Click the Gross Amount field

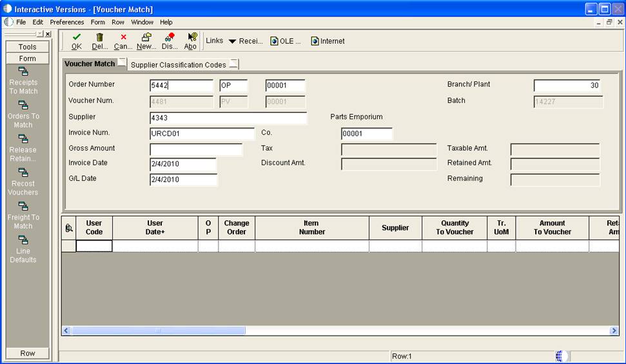(x=196, y=149)
